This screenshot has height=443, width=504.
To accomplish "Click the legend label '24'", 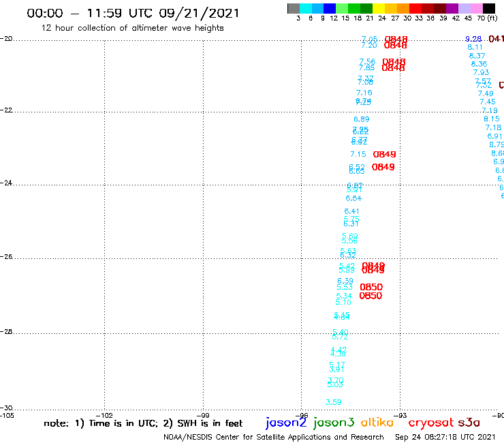I will [x=382, y=18].
